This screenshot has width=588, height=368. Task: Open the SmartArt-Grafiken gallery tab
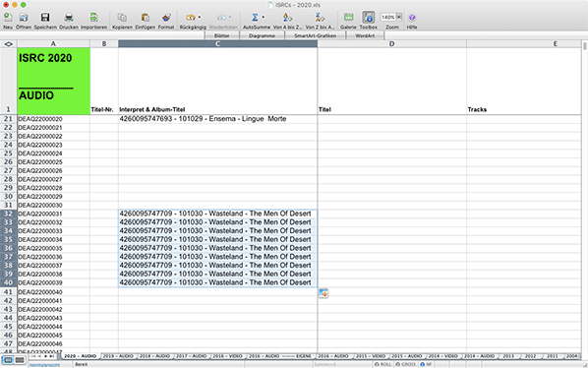click(x=315, y=35)
